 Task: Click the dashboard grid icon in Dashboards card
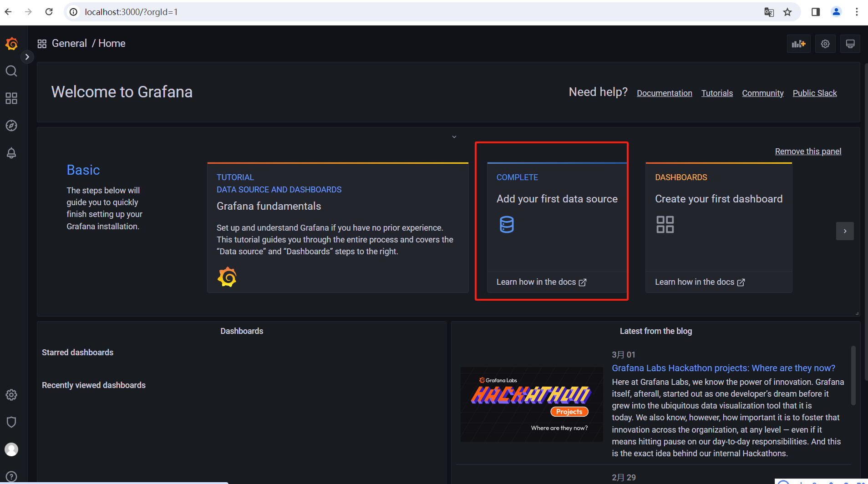click(x=665, y=224)
